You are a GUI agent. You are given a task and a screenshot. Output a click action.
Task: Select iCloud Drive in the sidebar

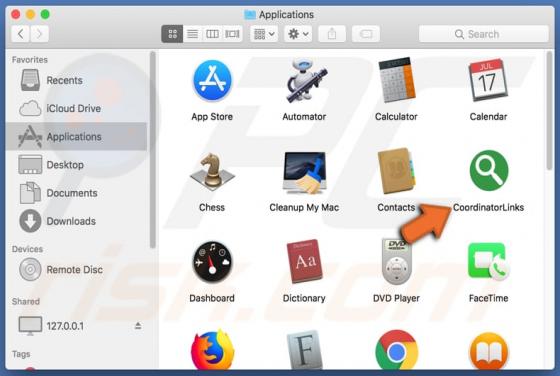pyautogui.click(x=77, y=108)
